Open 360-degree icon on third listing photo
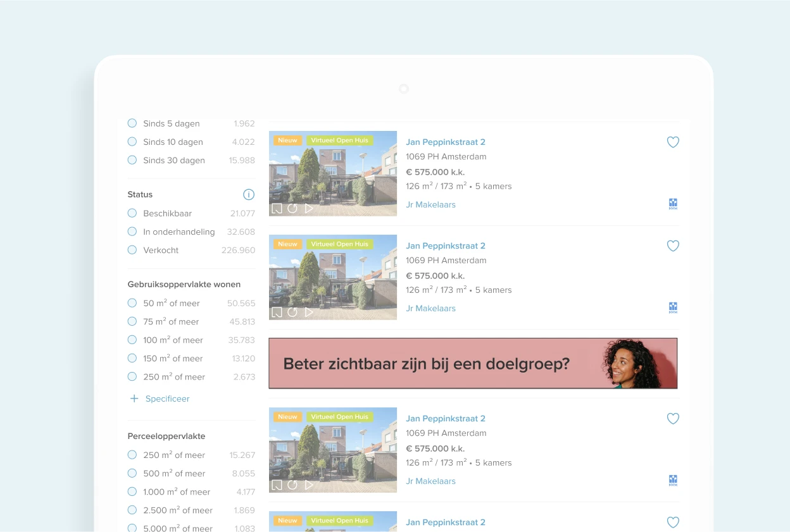 [292, 485]
